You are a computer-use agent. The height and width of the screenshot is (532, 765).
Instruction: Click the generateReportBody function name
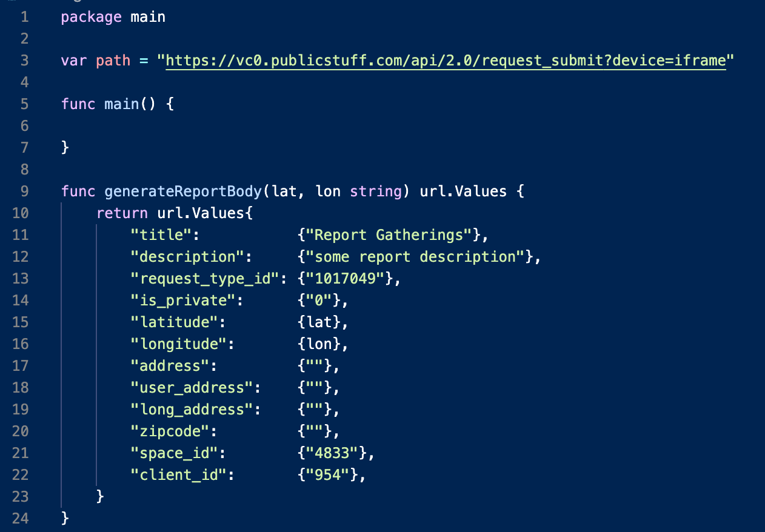pyautogui.click(x=184, y=191)
